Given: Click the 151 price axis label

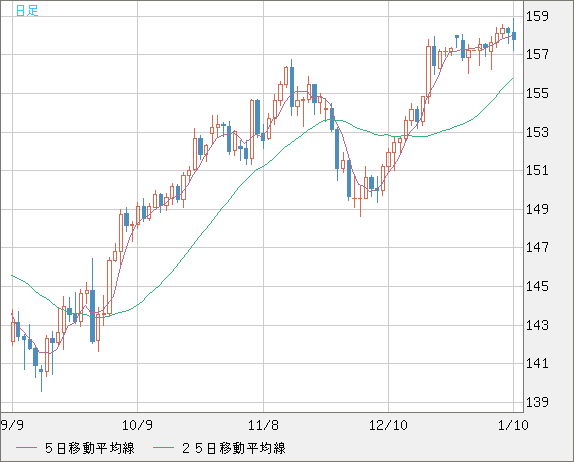Looking at the screenshot, I should click(537, 170).
